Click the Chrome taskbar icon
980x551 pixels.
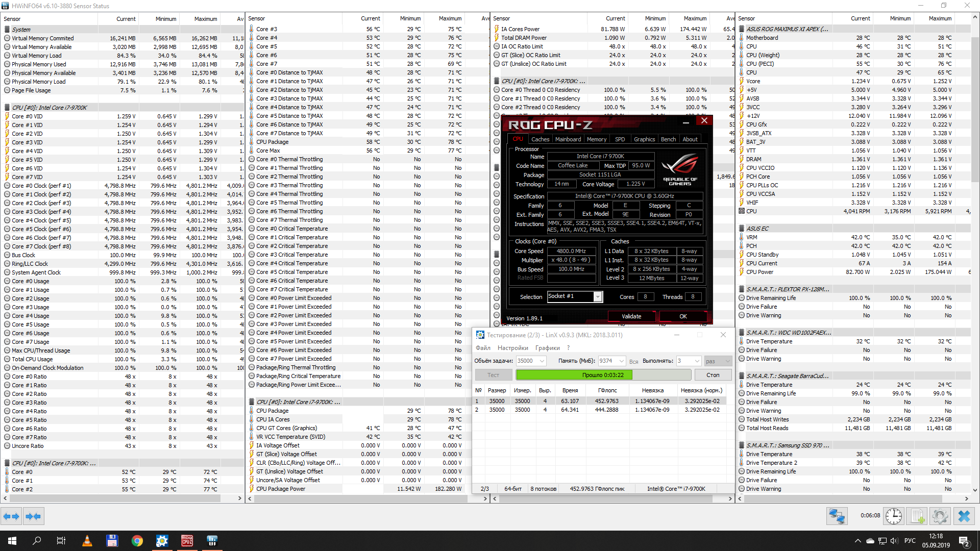[137, 541]
